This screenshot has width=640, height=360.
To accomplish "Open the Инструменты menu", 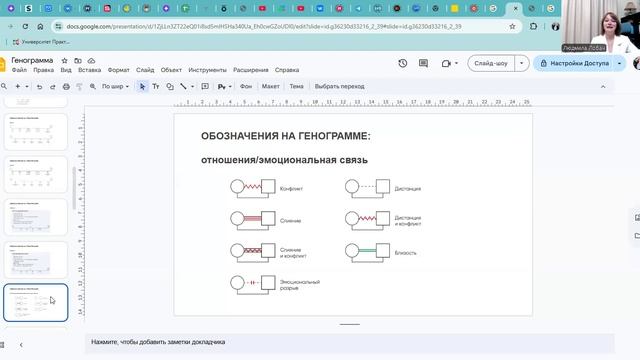I will 207,70.
